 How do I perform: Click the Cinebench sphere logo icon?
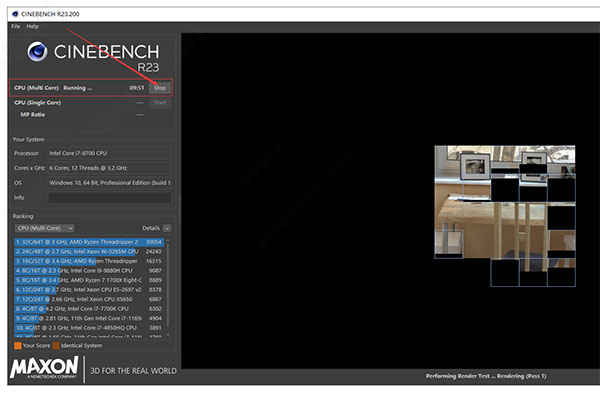click(x=37, y=51)
